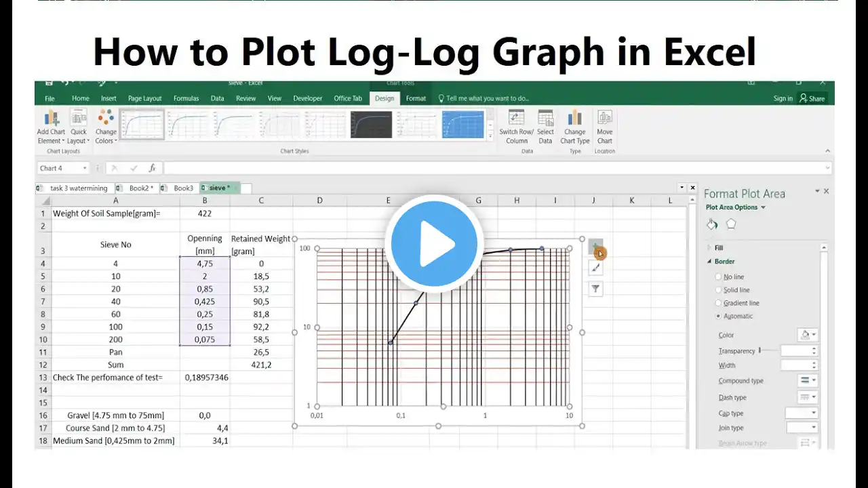The height and width of the screenshot is (488, 868).
Task: Select the dark chart style thumbnail
Action: 372,125
